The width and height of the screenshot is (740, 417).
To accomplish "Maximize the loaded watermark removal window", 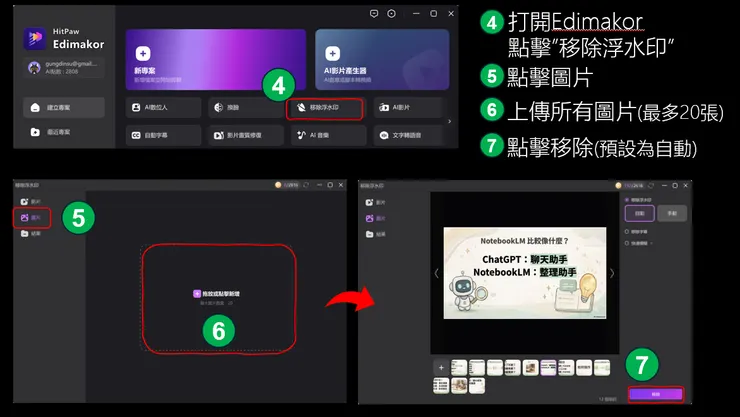I will click(x=675, y=185).
